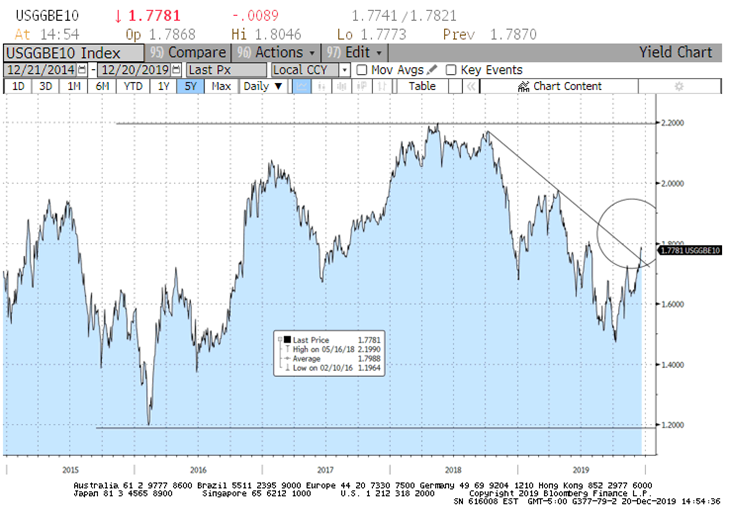The width and height of the screenshot is (729, 525).
Task: Select the line chart type icon
Action: click(x=303, y=86)
